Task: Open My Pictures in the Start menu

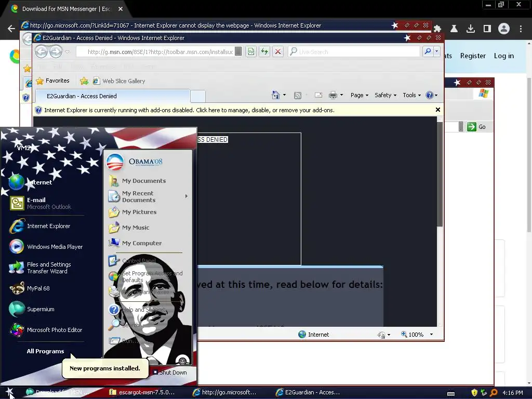Action: click(132, 212)
